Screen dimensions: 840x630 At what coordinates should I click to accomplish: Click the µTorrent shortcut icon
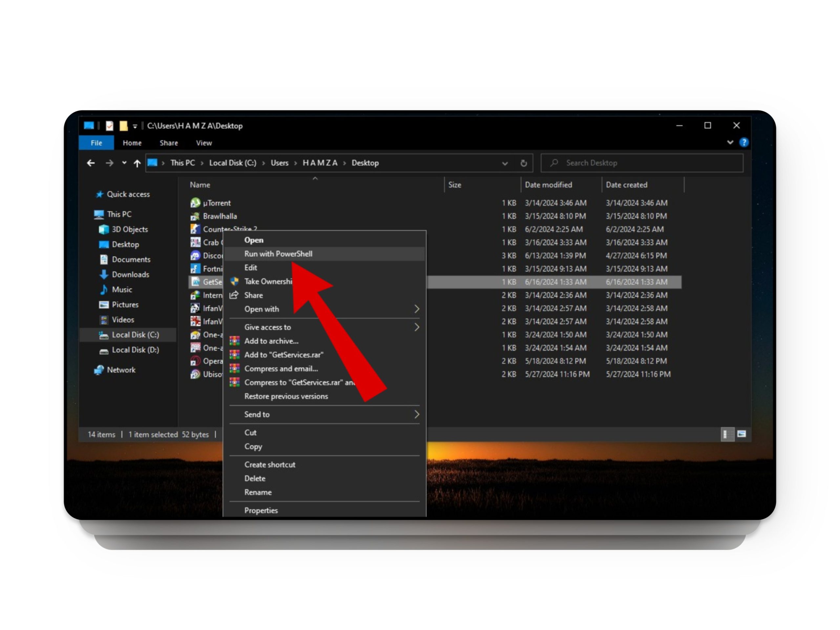pyautogui.click(x=195, y=203)
